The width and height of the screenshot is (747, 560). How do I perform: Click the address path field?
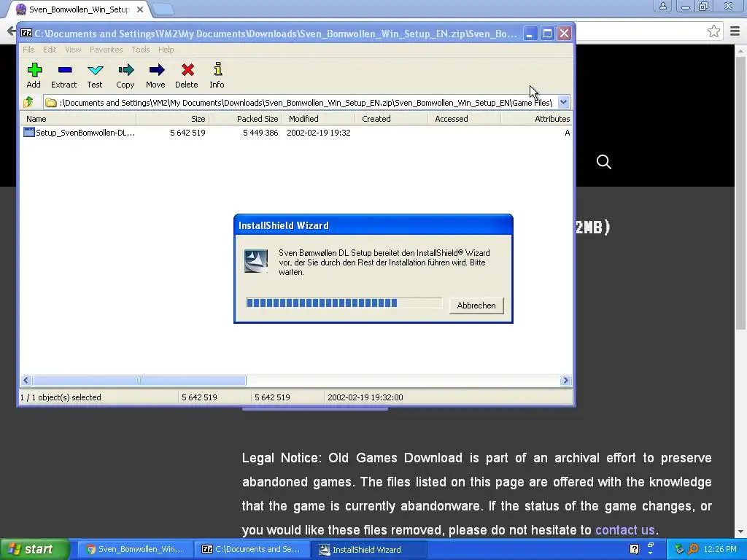[x=306, y=102]
